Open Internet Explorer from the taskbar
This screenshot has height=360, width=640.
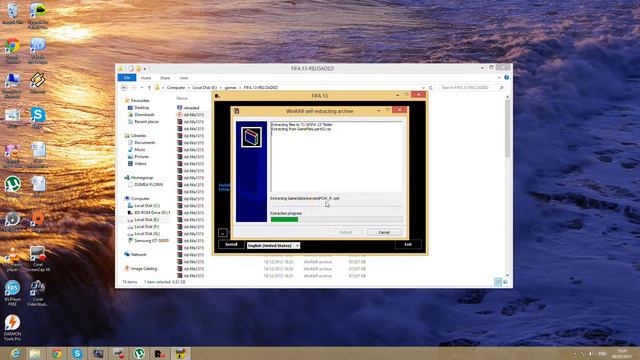[x=16, y=353]
